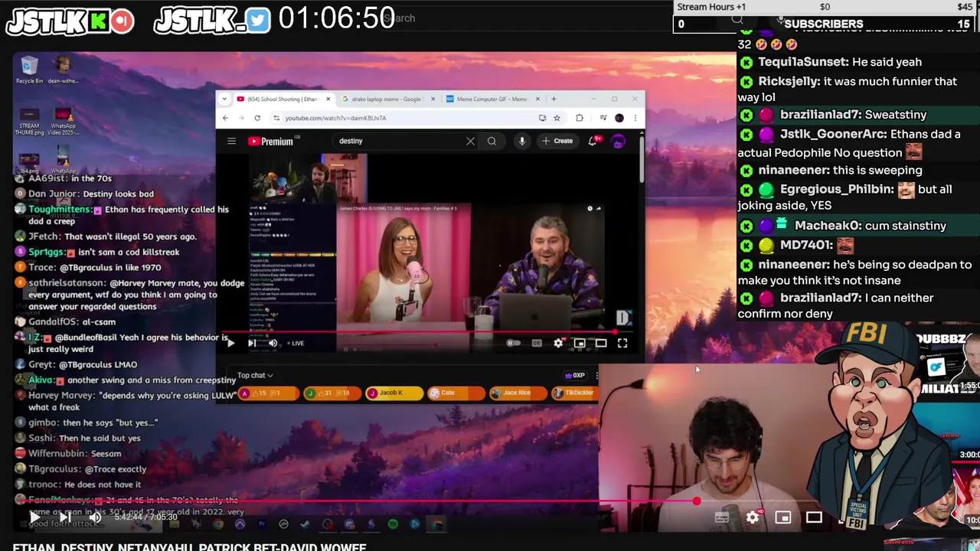Viewport: 980px width, 551px height.
Task: Enable theater mode in inner YouTube player
Action: 601,343
